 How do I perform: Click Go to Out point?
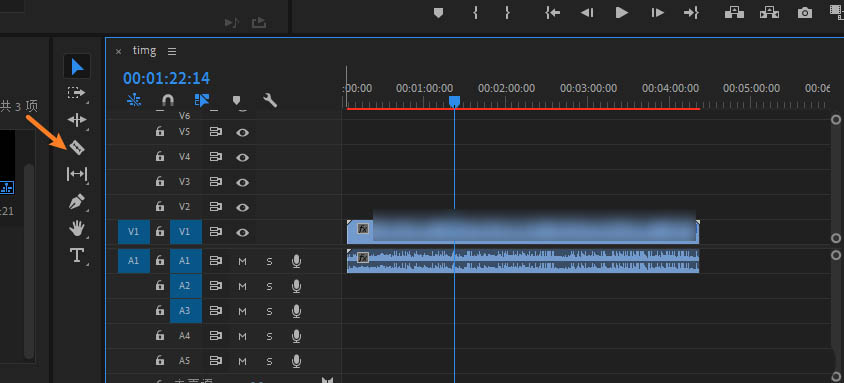tap(691, 12)
